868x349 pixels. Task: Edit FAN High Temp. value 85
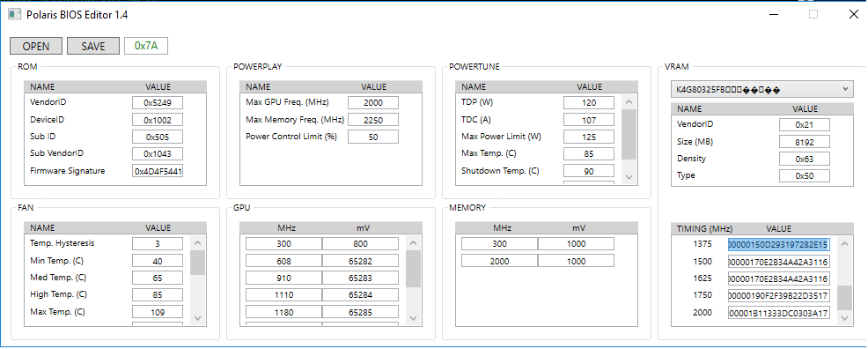(x=158, y=295)
